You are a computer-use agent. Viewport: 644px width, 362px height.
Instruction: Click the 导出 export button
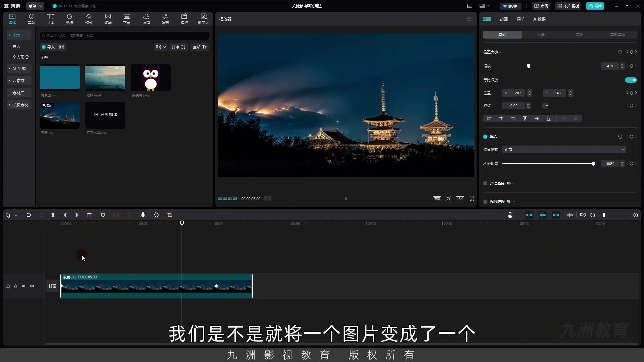click(x=595, y=6)
